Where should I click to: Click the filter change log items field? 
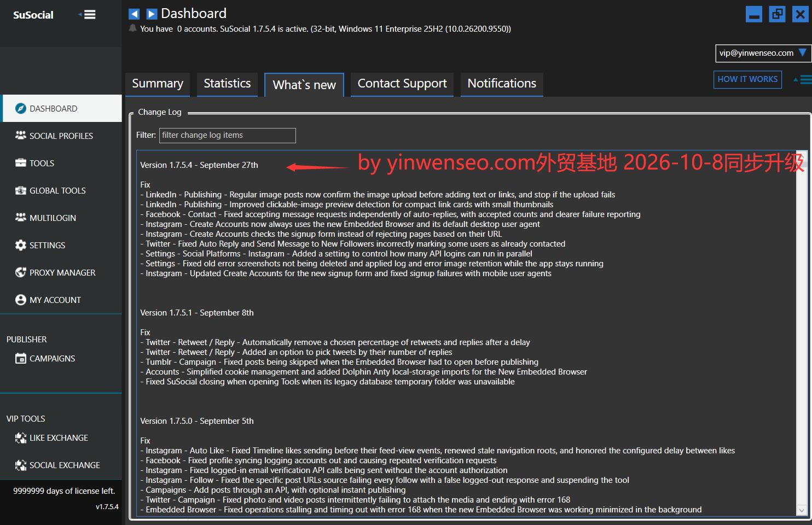228,135
